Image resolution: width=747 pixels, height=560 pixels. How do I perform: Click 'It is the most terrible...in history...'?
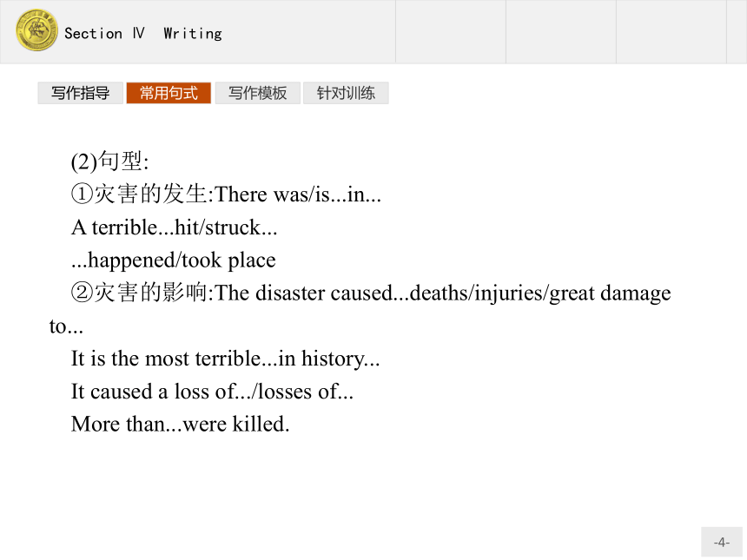pos(225,359)
